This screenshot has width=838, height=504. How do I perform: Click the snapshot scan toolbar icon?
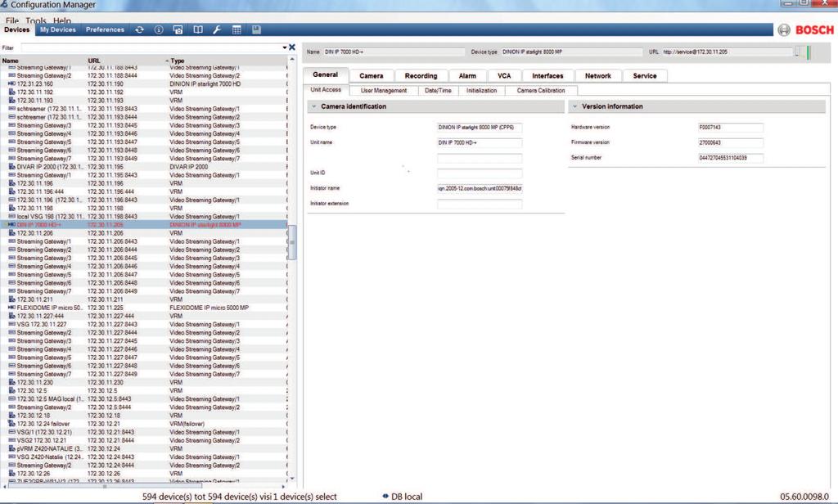point(178,30)
